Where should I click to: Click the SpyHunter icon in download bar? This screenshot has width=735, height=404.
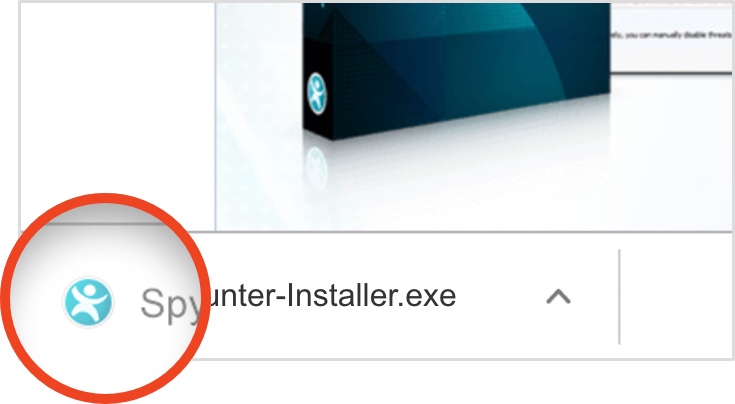pyautogui.click(x=88, y=302)
